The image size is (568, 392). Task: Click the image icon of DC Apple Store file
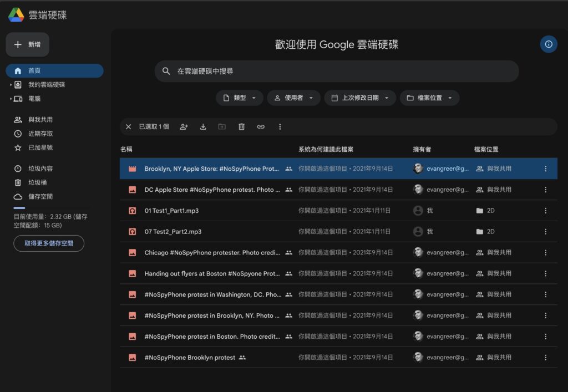(133, 190)
